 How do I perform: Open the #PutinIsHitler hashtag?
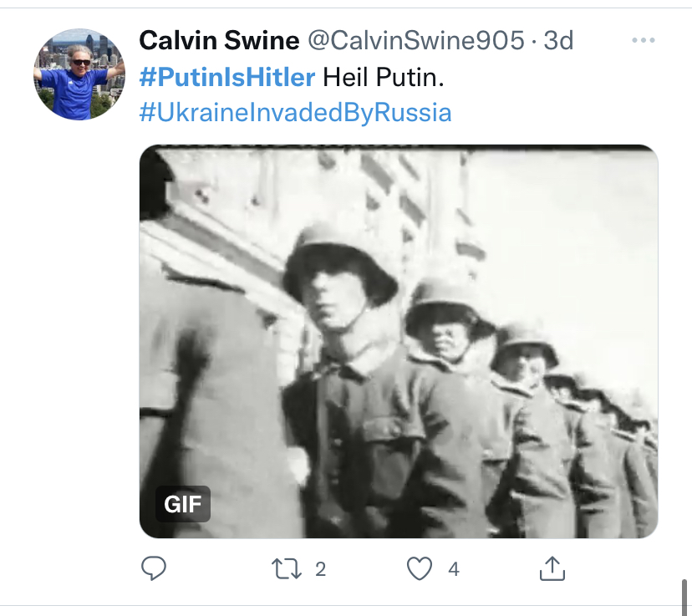point(227,77)
